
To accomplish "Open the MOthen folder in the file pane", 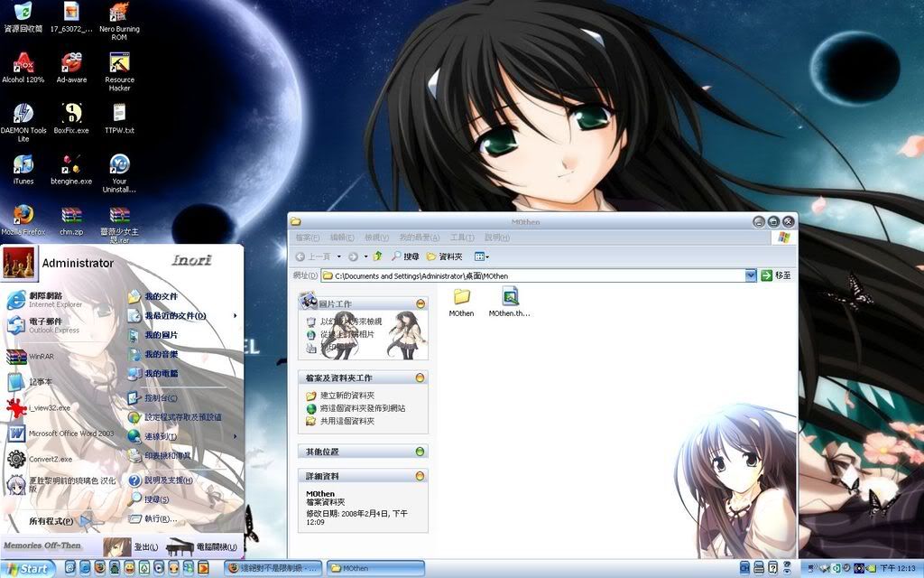I will 461,302.
